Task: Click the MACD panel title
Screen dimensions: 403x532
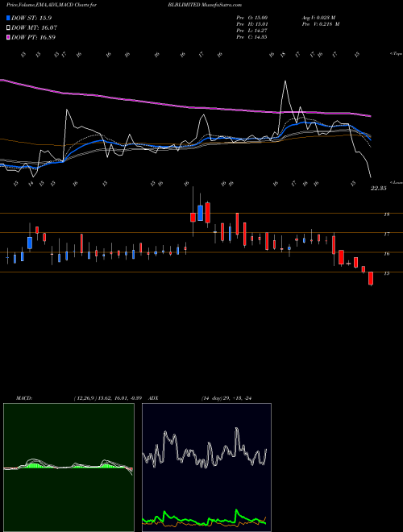Action: pos(23,398)
